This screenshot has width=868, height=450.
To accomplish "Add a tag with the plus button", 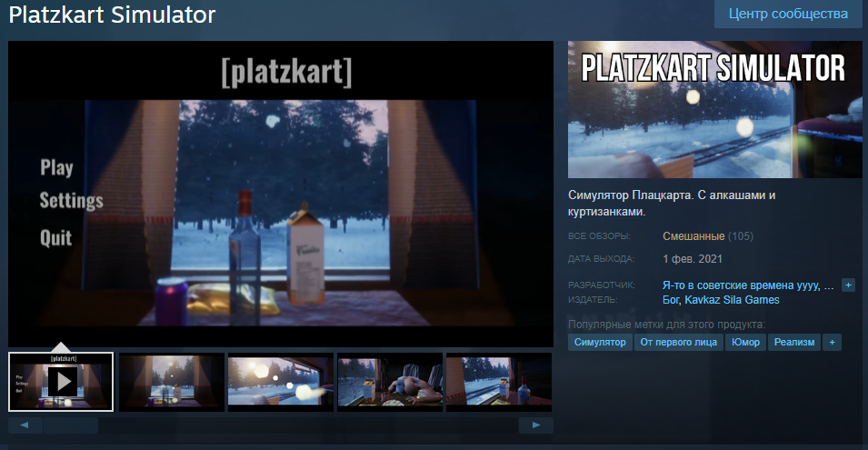I will pyautogui.click(x=832, y=342).
